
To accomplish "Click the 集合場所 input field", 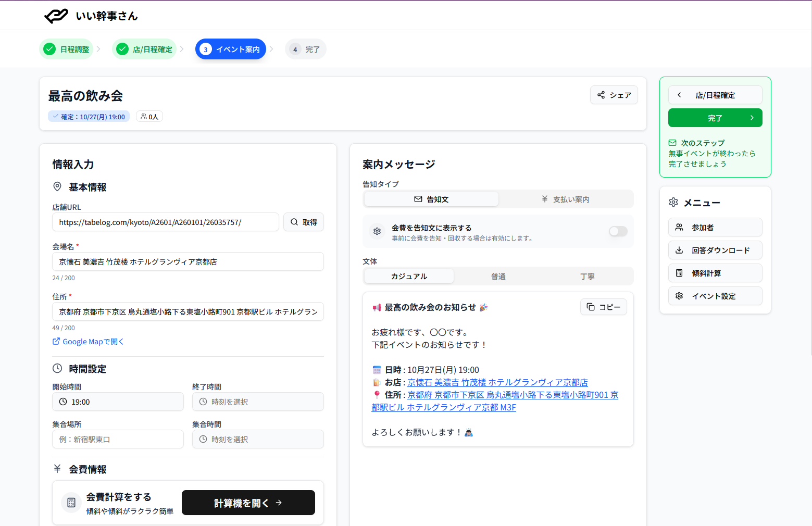I will 118,440.
